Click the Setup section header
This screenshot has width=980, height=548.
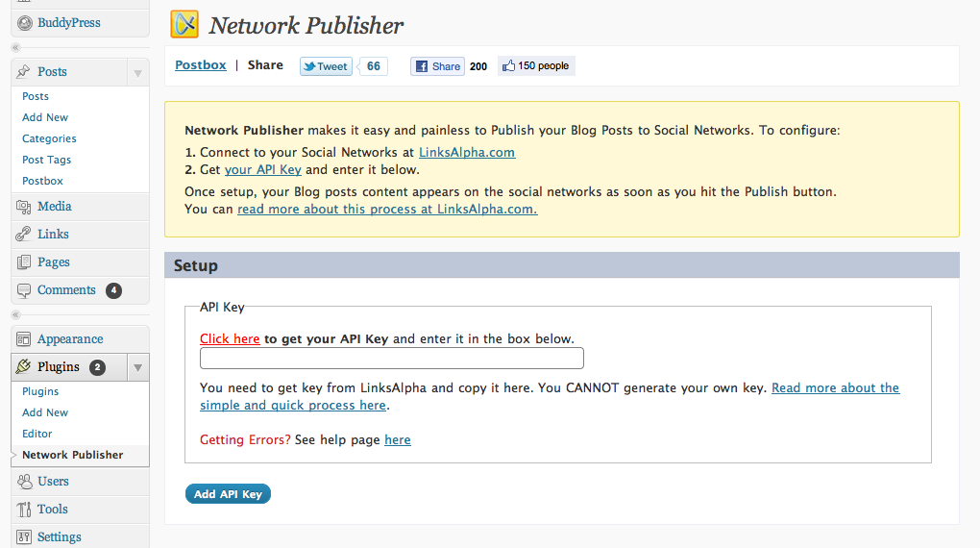pyautogui.click(x=562, y=265)
